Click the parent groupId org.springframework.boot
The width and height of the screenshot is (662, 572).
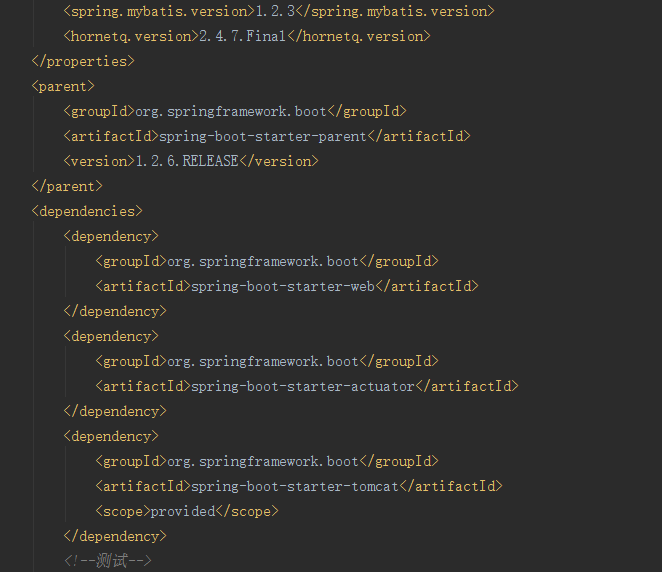coord(231,111)
